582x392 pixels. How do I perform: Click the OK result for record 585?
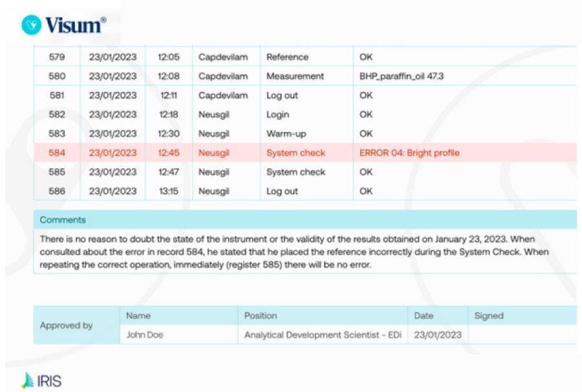365,172
